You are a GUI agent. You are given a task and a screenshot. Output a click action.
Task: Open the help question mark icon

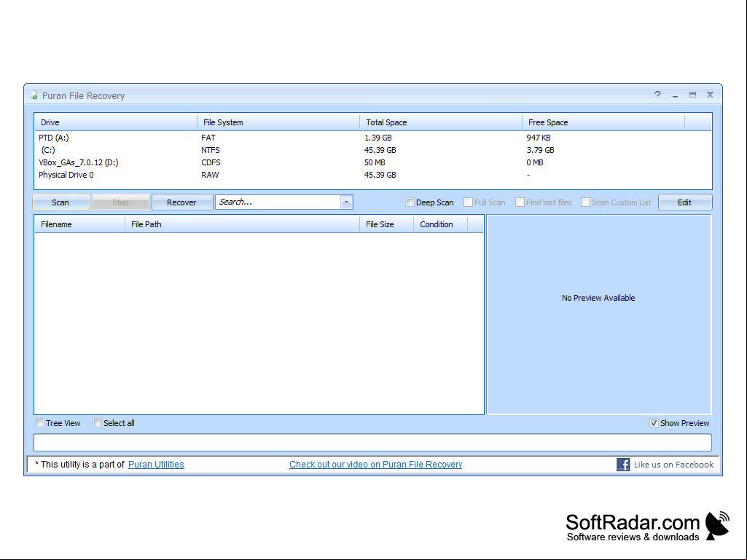pos(657,94)
